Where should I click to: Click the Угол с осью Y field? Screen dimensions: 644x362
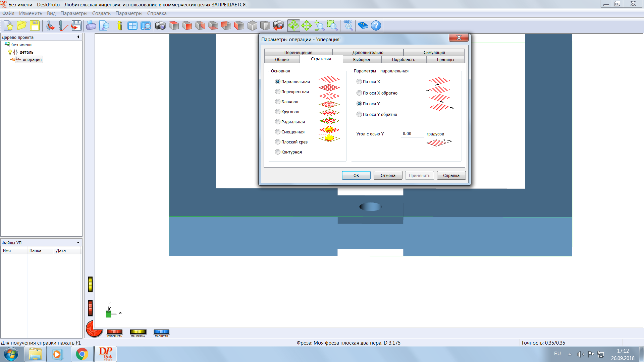[412, 134]
